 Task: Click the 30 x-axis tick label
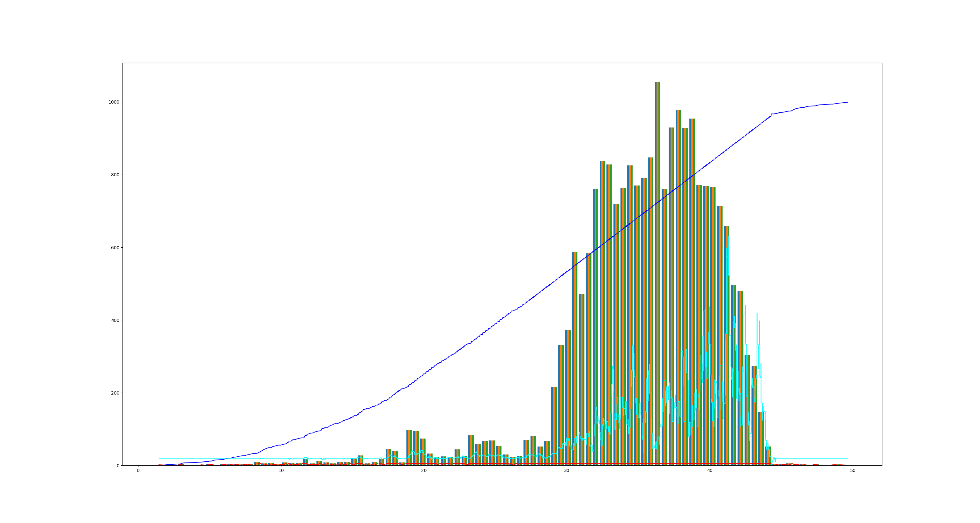click(x=567, y=470)
